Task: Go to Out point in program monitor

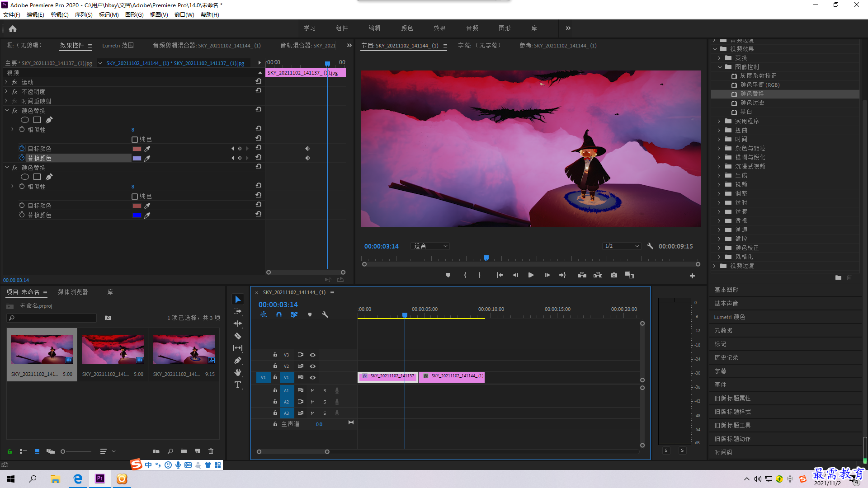Action: (562, 275)
